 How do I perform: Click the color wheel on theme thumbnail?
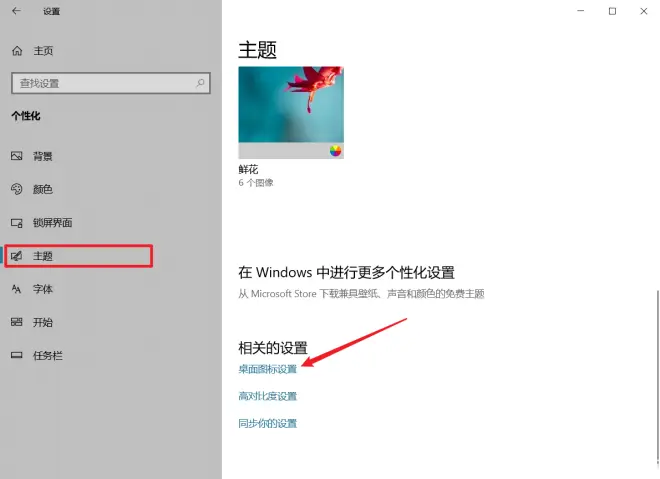[x=335, y=151]
